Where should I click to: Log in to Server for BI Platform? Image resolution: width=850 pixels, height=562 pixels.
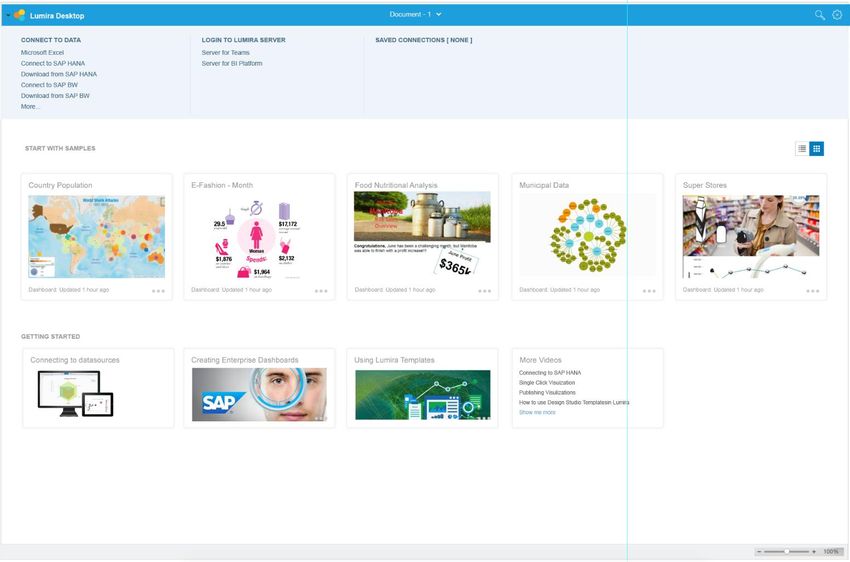pos(232,63)
